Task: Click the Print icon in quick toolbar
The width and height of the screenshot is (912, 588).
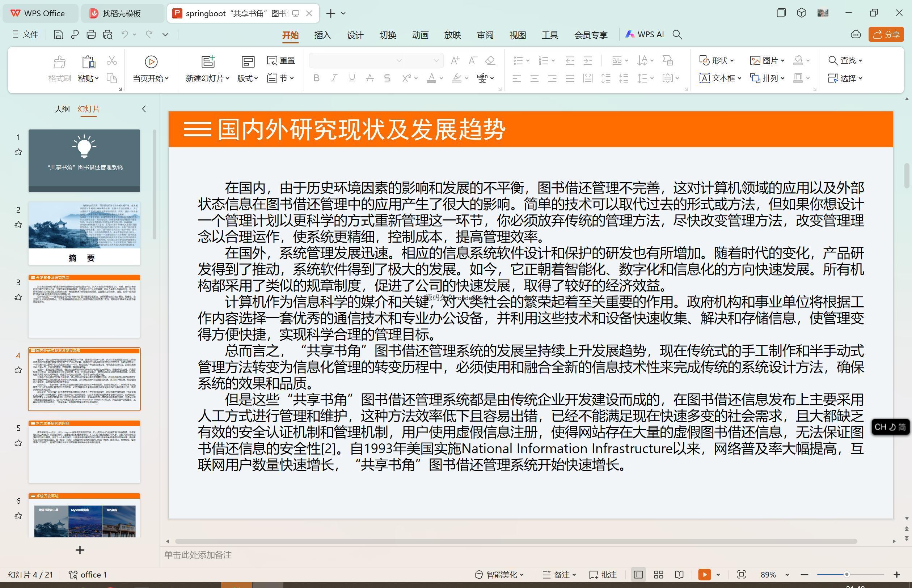Action: (91, 35)
